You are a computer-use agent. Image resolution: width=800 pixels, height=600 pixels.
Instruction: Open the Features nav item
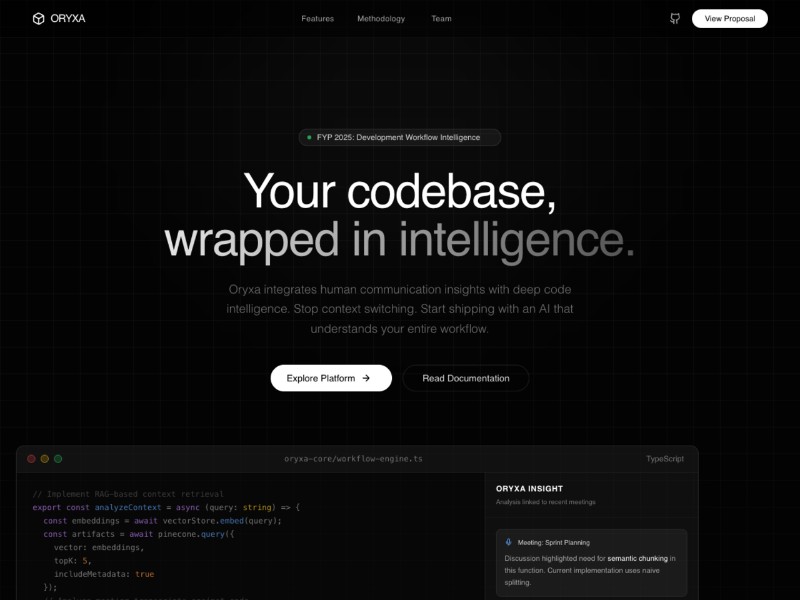[318, 18]
